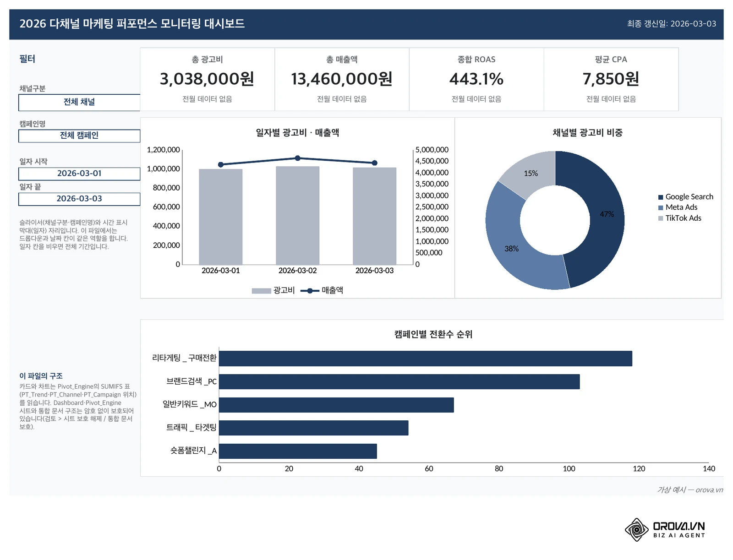Click the 전월 데이터 없음 text under 총 광고비
733x560 pixels.
tap(207, 99)
